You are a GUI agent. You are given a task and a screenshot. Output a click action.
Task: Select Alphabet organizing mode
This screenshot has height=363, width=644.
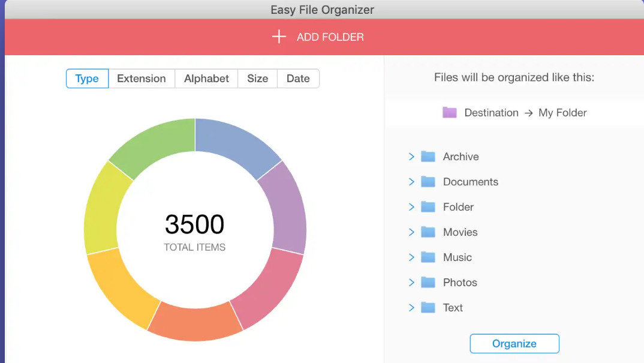click(206, 79)
